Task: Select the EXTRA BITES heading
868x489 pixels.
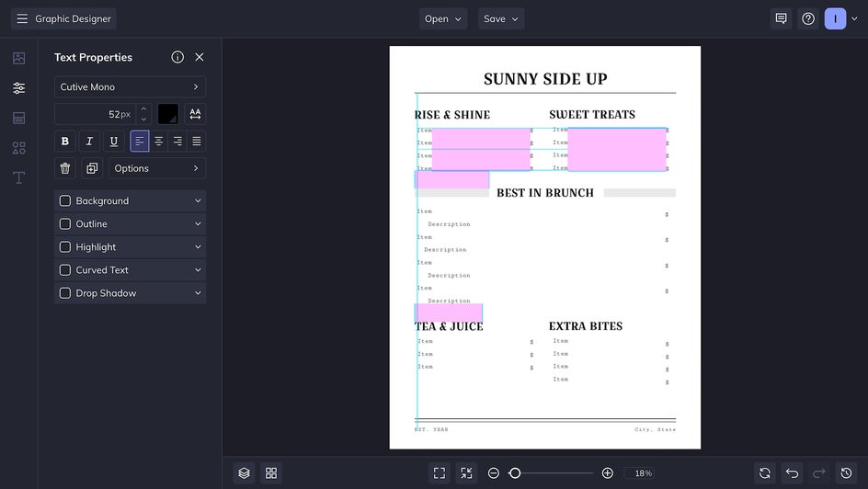Action: [x=586, y=325]
